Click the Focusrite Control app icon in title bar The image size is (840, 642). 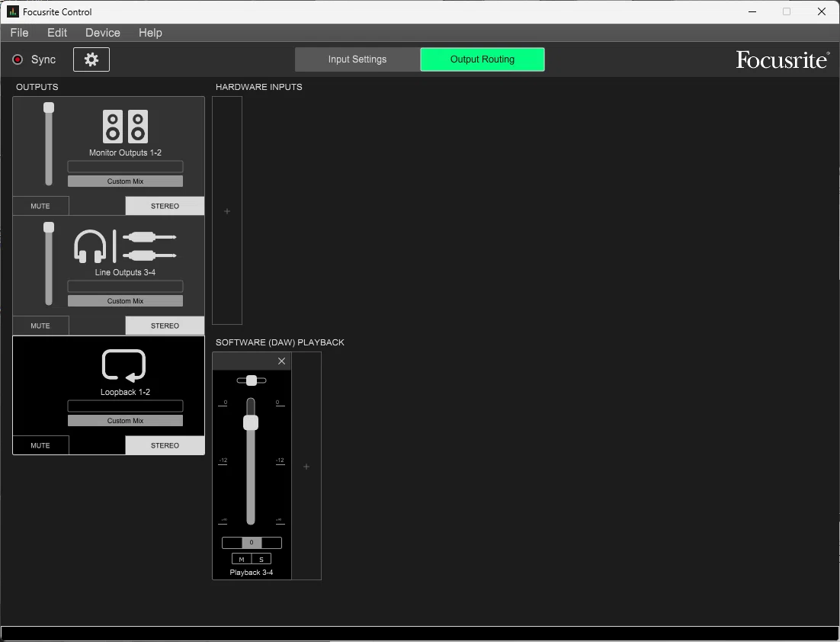click(x=13, y=11)
